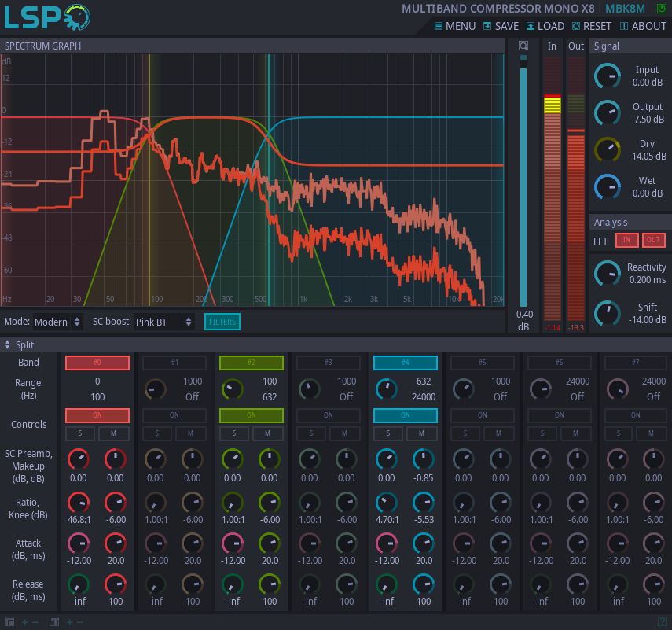Click band #4 release level knob showing -inf
The image size is (672, 630).
click(x=387, y=584)
